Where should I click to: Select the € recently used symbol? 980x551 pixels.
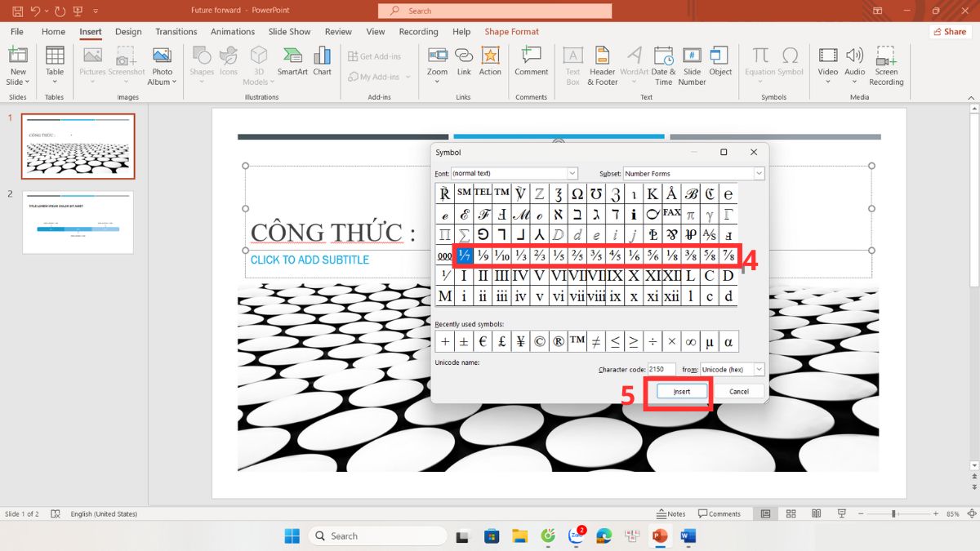[483, 341]
